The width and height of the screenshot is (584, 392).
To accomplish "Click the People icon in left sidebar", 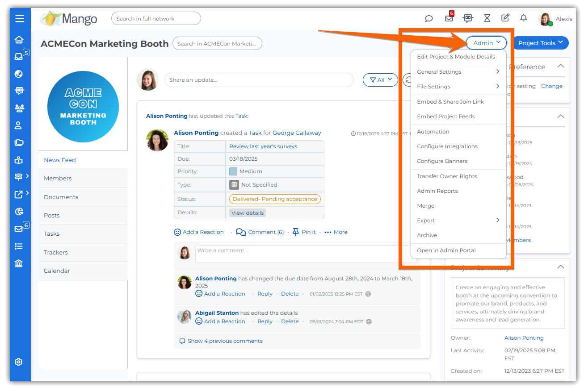I will (x=19, y=108).
